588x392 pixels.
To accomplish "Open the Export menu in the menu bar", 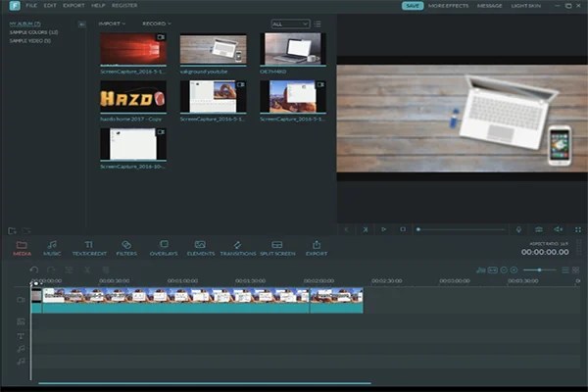I will pos(73,6).
